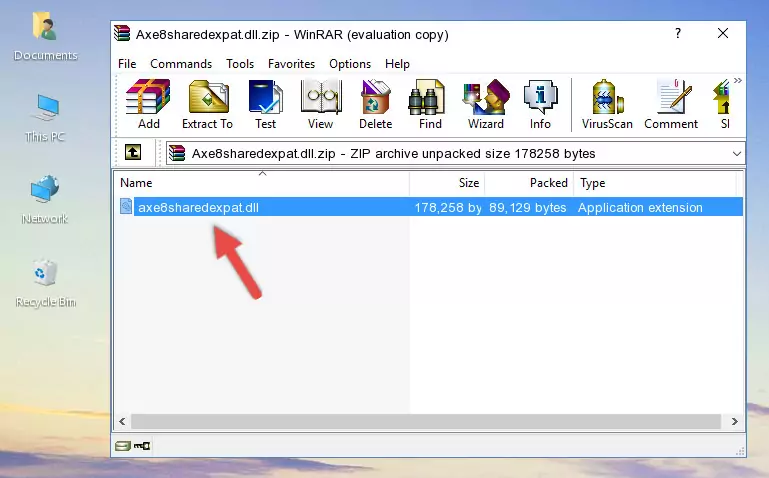Open the File menu
This screenshot has width=769, height=478.
(127, 64)
